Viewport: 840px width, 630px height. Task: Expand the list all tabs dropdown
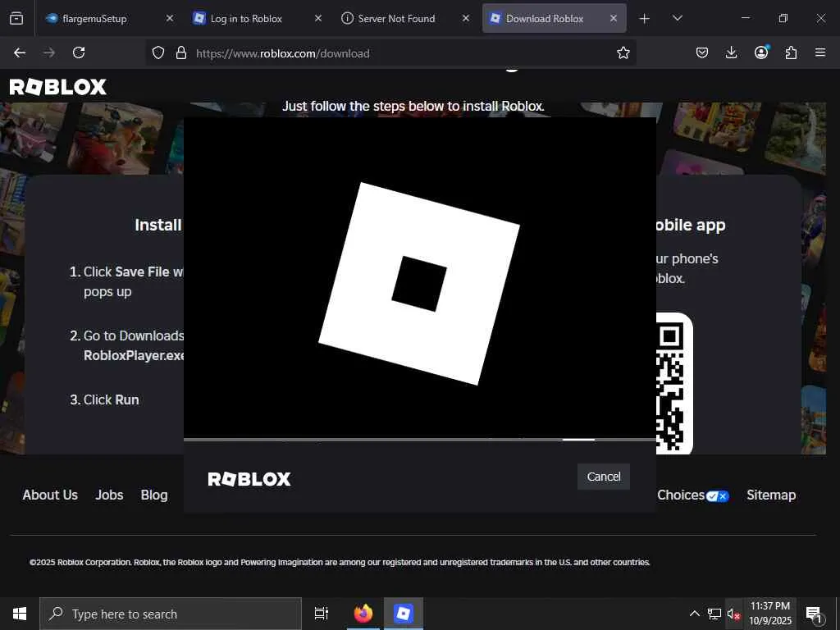[x=677, y=19]
